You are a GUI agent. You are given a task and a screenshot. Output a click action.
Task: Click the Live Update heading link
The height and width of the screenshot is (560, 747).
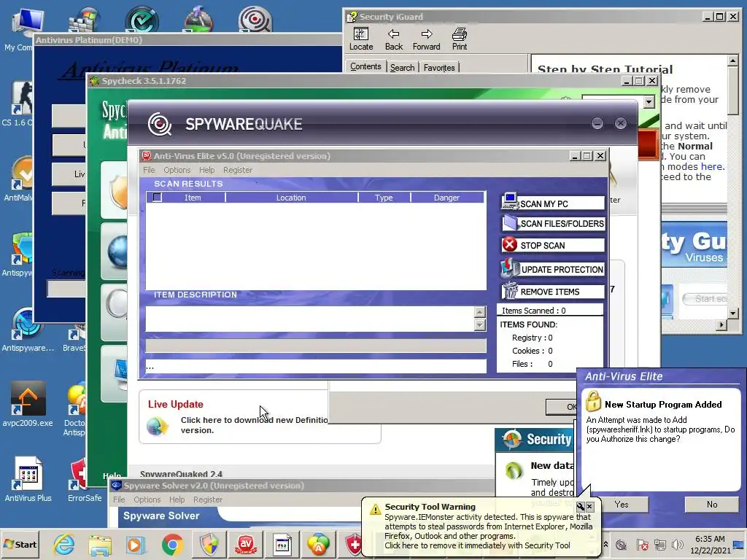click(x=175, y=404)
